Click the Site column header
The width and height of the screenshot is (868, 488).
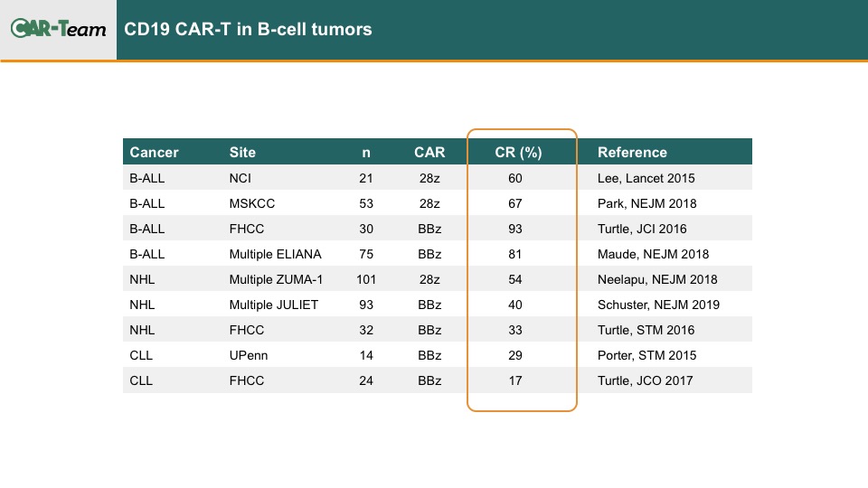coord(242,152)
